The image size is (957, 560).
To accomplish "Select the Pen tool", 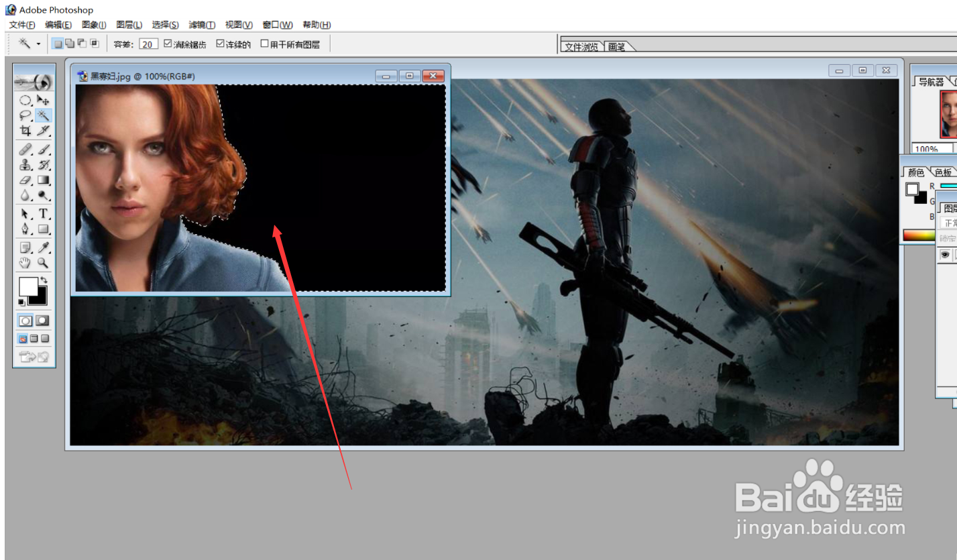I will [x=25, y=229].
